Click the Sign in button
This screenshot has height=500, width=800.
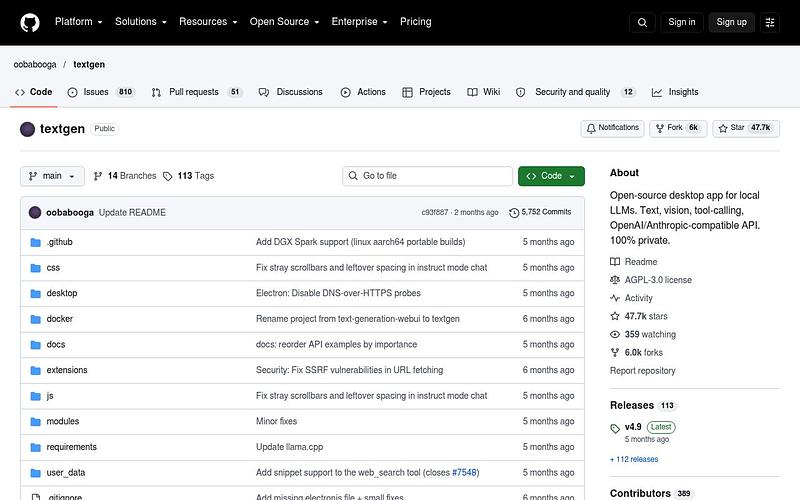pyautogui.click(x=682, y=22)
